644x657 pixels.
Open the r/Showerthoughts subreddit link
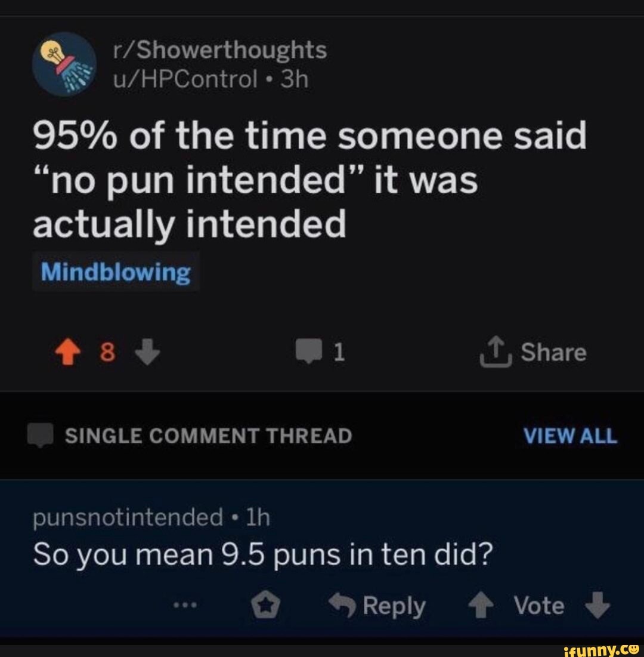(220, 51)
